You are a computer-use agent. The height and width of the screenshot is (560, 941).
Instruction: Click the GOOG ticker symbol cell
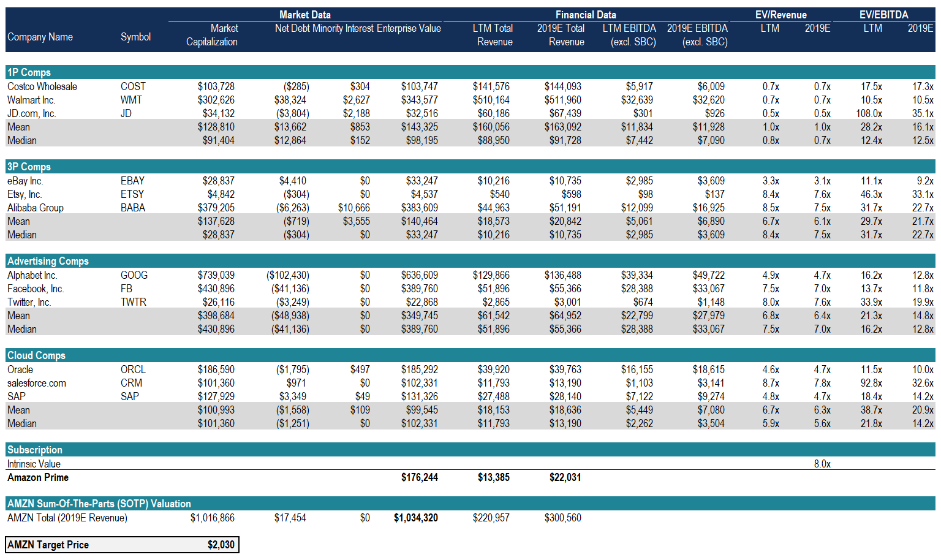(x=134, y=275)
